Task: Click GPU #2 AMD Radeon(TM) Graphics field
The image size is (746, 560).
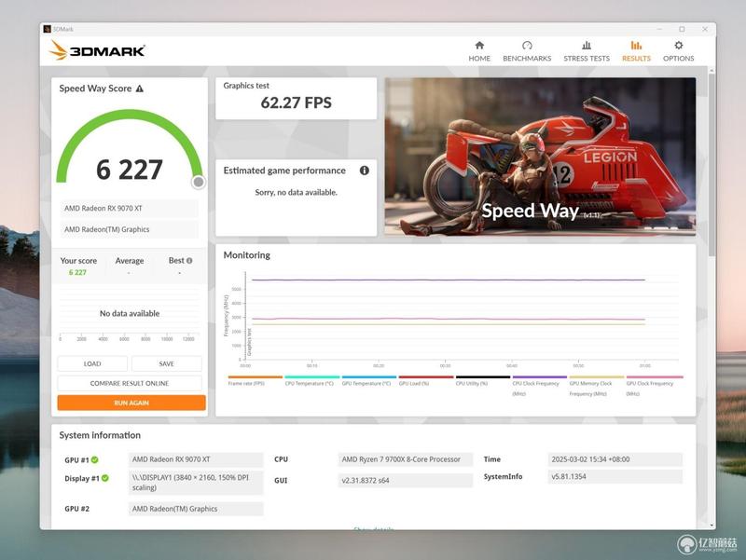Action: point(196,509)
